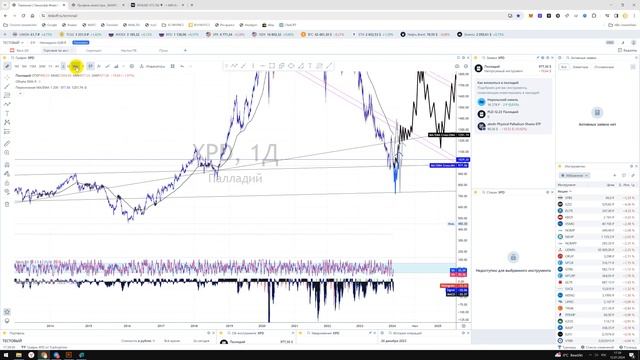Choose the vertical line in floating drawing toolbar
The width and height of the screenshot is (640, 360).
tap(253, 66)
